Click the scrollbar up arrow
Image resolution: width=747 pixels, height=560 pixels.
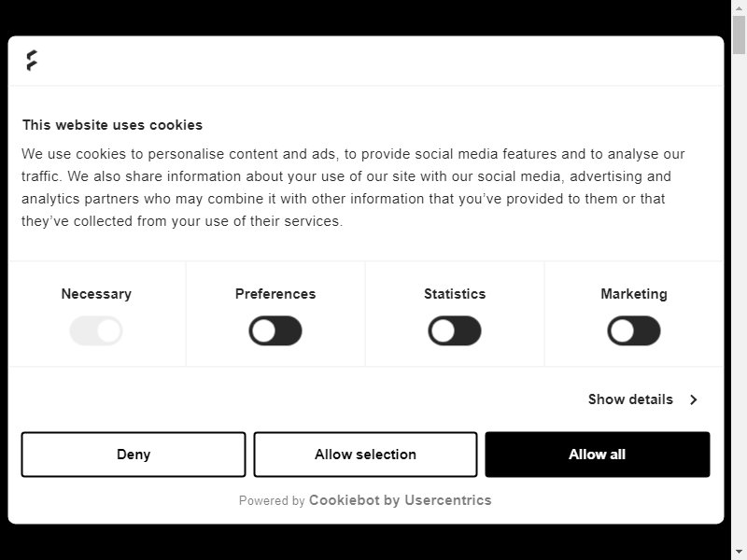click(739, 7)
